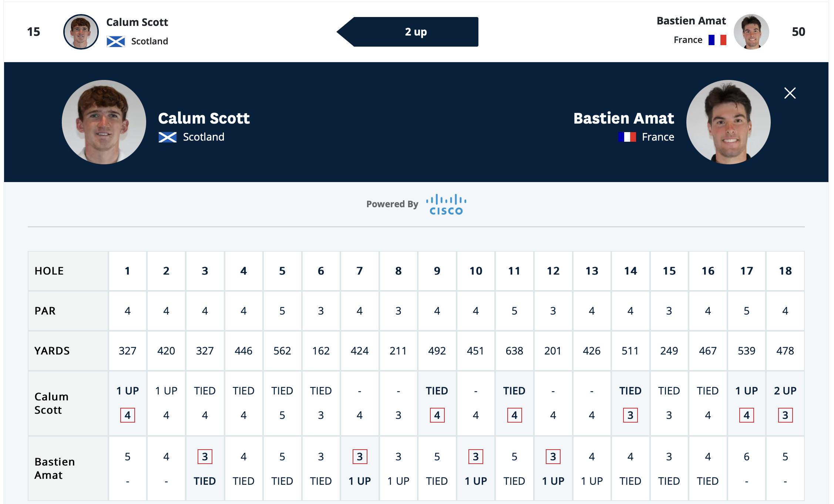Click hole 18 column header
Screen dimensions: 834x504
[x=785, y=271]
